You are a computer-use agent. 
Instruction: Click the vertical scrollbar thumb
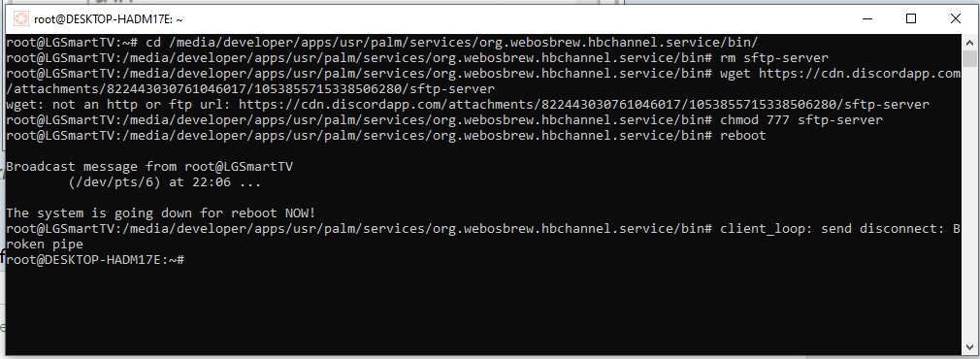point(969,59)
